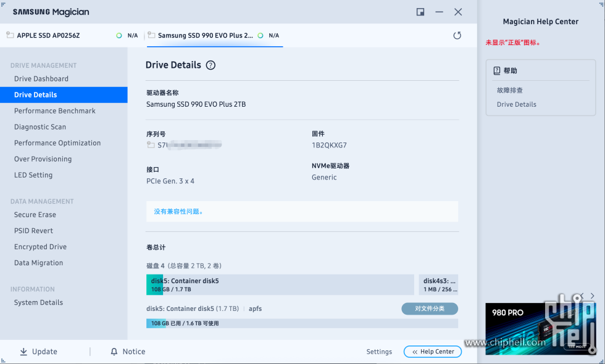Click the Update button
Image resolution: width=605 pixels, height=364 pixels.
click(38, 352)
